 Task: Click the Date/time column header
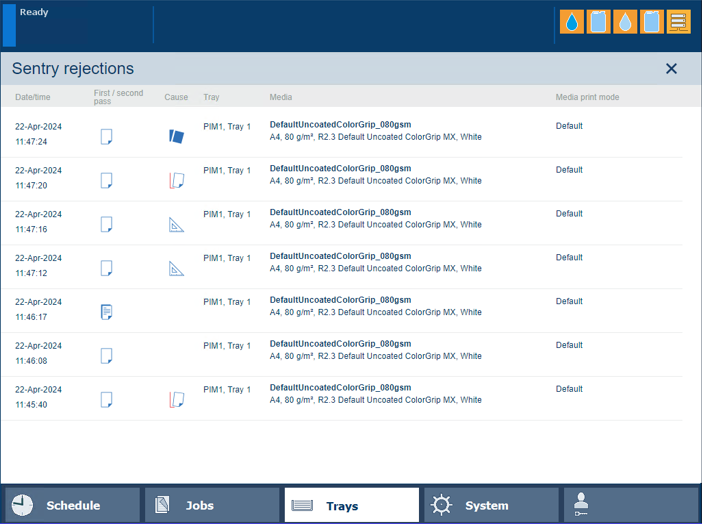(x=33, y=97)
